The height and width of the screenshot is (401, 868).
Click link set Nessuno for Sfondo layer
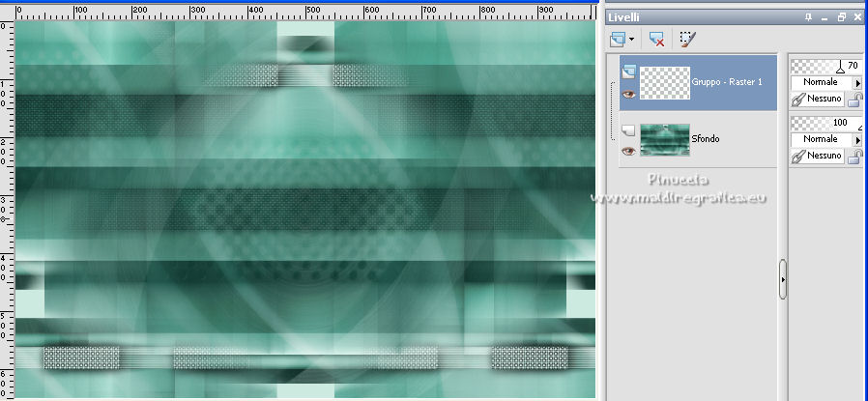pos(817,156)
